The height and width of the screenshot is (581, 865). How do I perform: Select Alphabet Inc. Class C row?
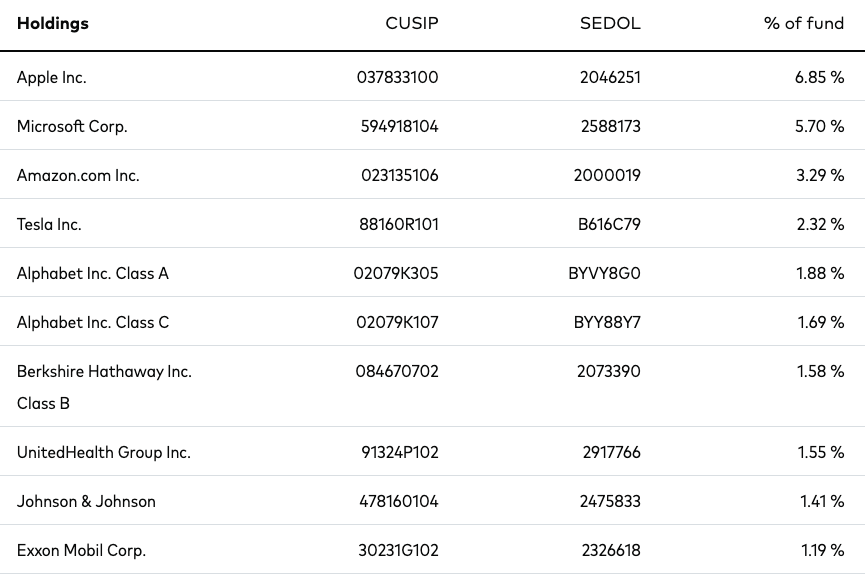coord(432,322)
